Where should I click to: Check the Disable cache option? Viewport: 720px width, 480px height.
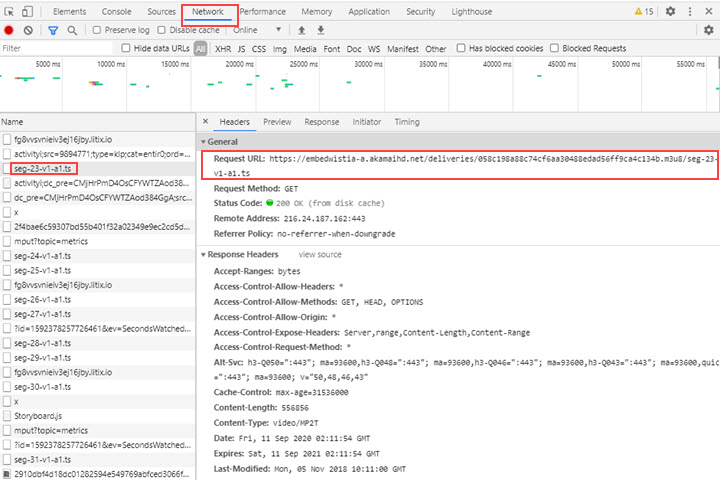tap(162, 30)
